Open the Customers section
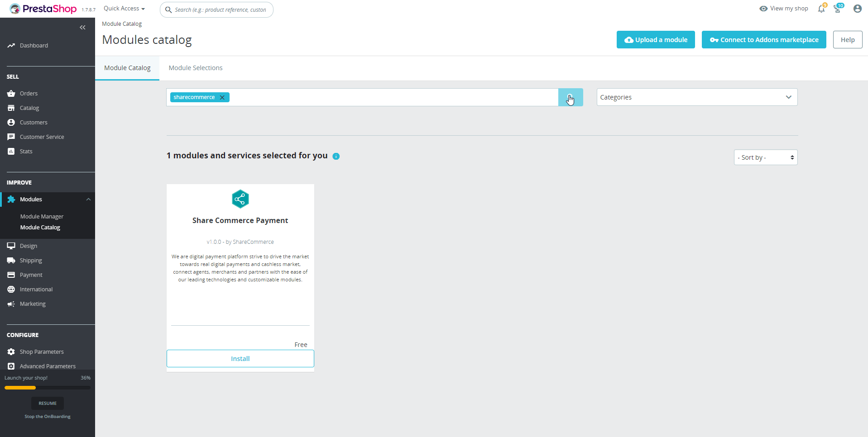Screen dimensions: 868x437 (x=34, y=122)
